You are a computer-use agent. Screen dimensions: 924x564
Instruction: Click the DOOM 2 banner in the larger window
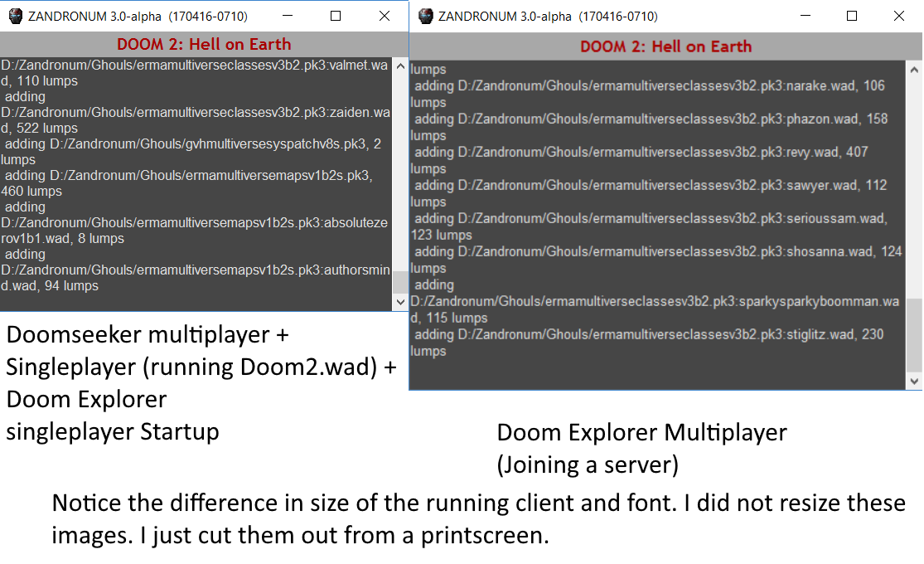point(665,46)
